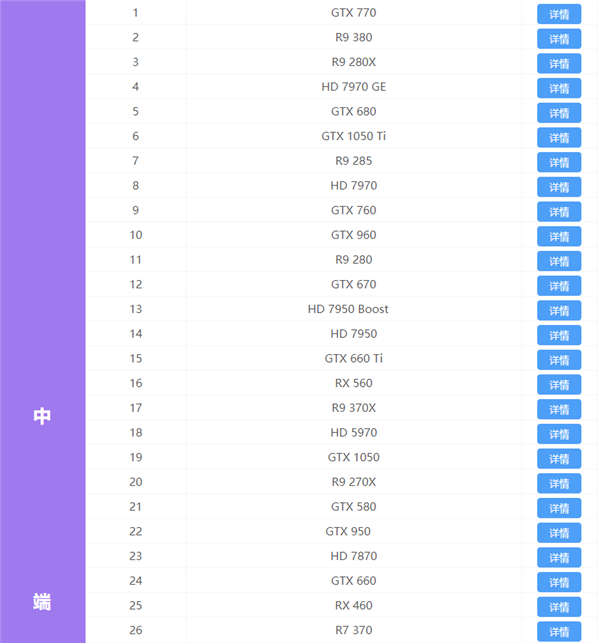Viewport: 600px width, 643px height.
Task: Click 详情 for RX 460
Action: [559, 607]
